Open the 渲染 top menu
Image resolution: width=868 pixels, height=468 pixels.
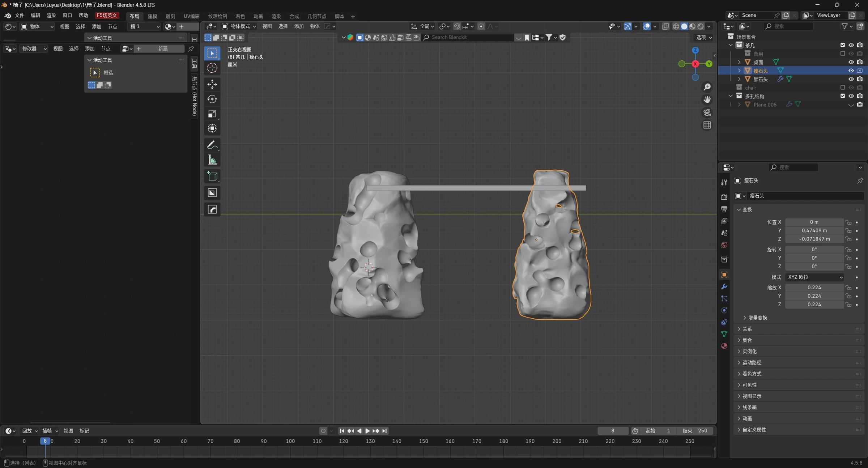tap(51, 15)
